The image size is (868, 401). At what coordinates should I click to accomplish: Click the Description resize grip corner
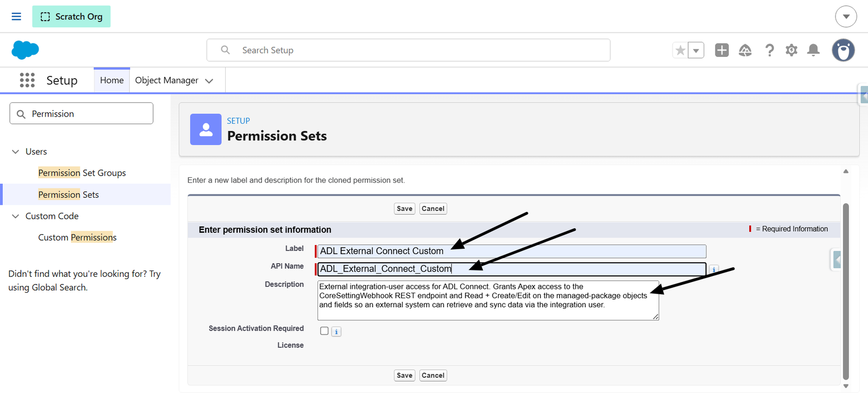click(656, 317)
